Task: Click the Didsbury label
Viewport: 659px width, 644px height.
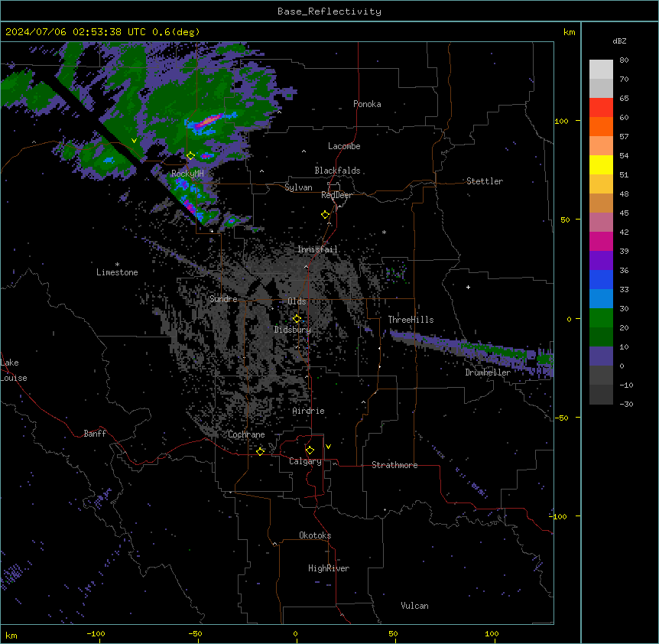Action: click(292, 330)
